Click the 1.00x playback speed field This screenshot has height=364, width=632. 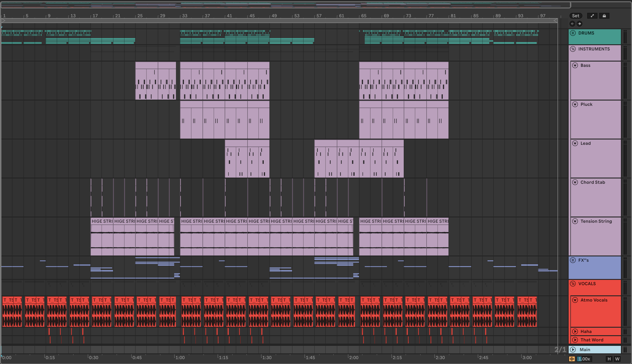point(584,359)
